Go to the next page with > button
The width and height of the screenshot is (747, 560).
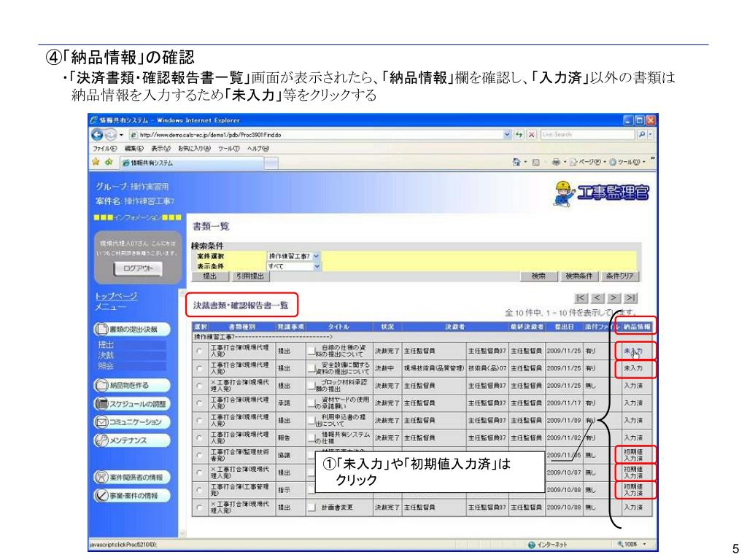[614, 298]
